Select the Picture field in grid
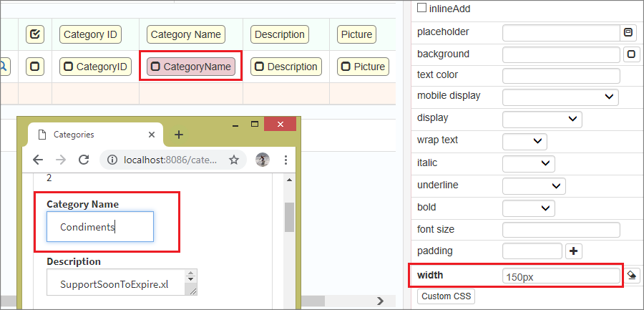This screenshot has height=310, width=644. tap(364, 67)
